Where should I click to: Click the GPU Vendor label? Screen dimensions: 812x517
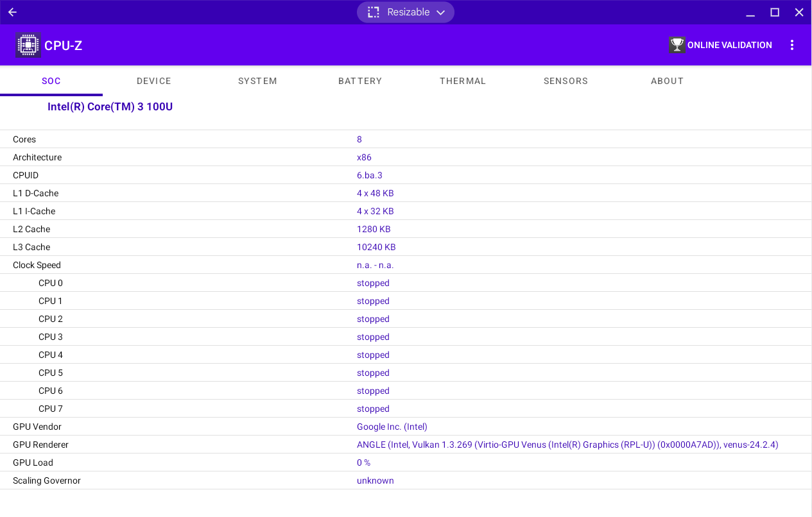37,427
